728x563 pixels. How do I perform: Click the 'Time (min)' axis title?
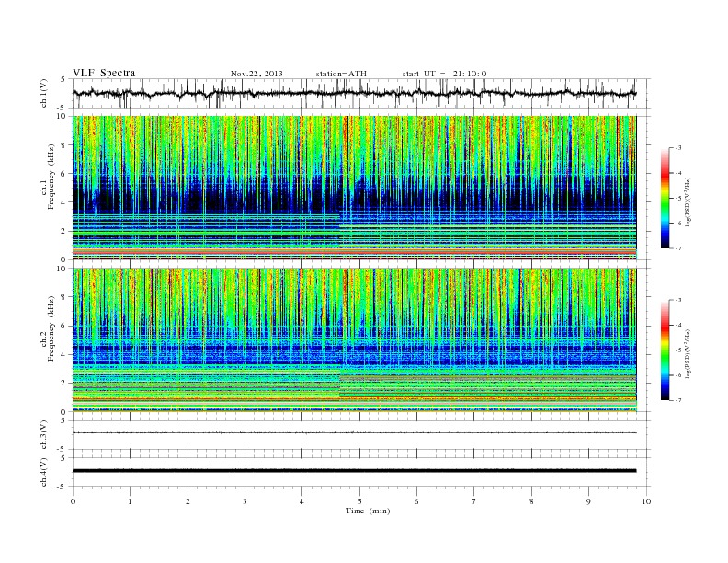(x=368, y=511)
